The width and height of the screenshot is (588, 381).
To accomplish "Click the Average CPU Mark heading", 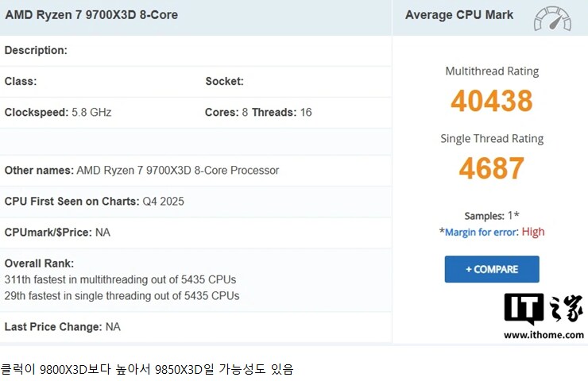I will pyautogui.click(x=459, y=15).
